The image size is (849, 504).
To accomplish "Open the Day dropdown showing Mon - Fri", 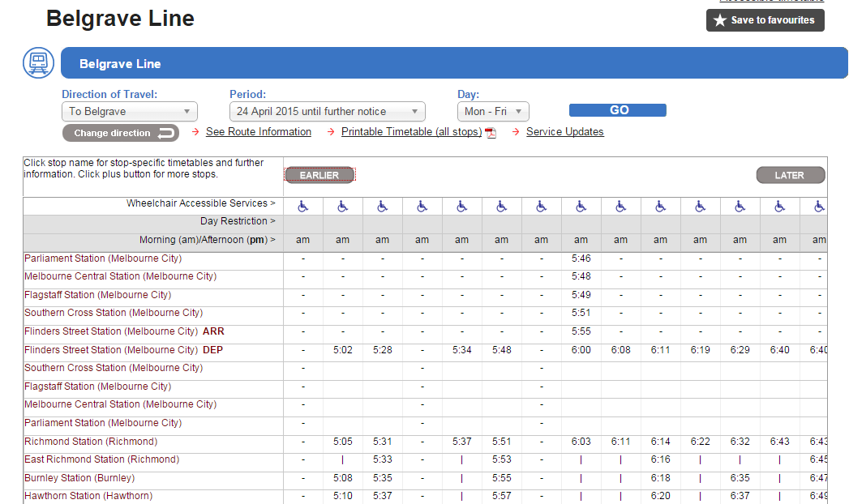I will tap(493, 112).
